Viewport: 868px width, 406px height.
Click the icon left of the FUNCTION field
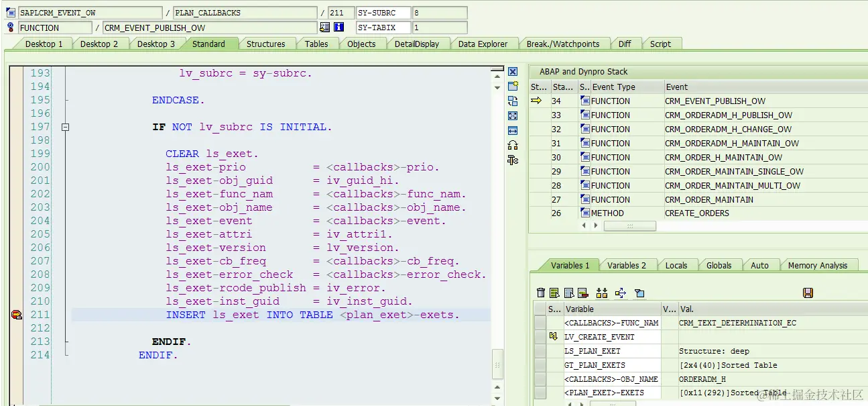tap(11, 28)
